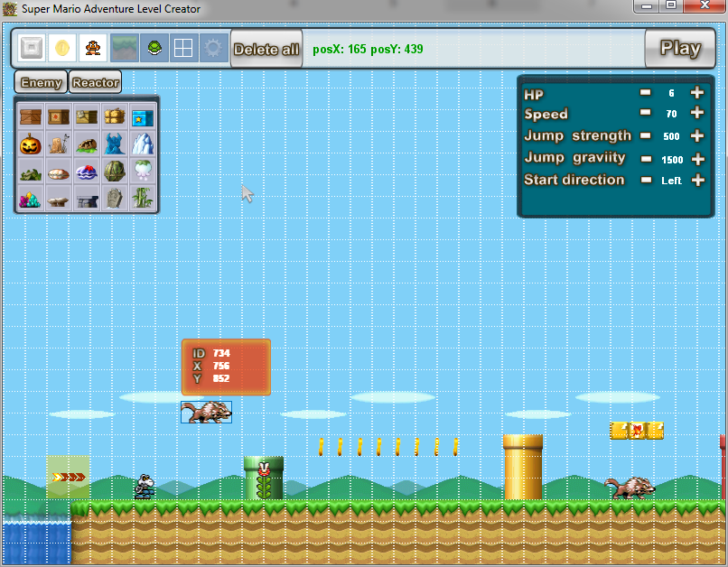Screen dimensions: 728x567
Task: Click the Super Mario Adventure window icon
Action: [x=10, y=9]
